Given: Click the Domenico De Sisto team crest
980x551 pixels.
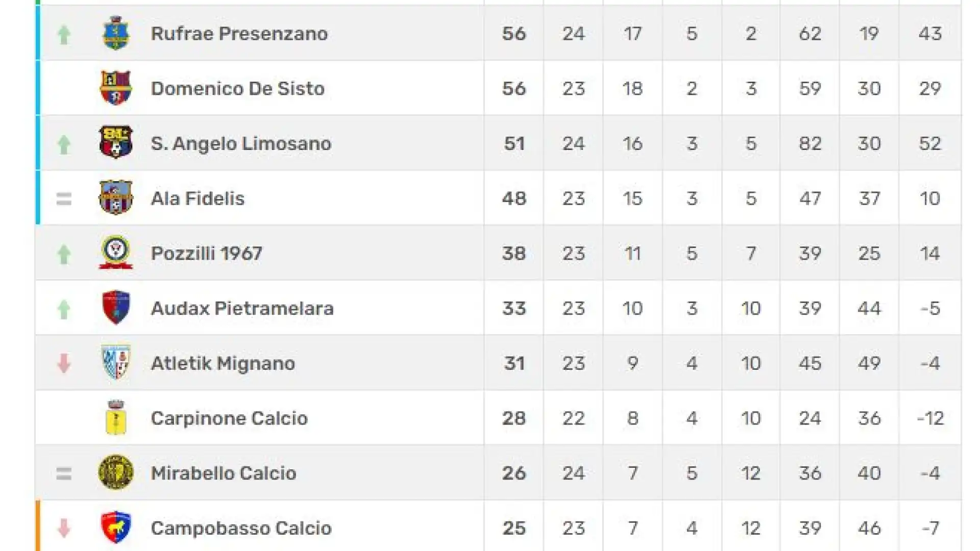Looking at the screenshot, I should coord(116,88).
